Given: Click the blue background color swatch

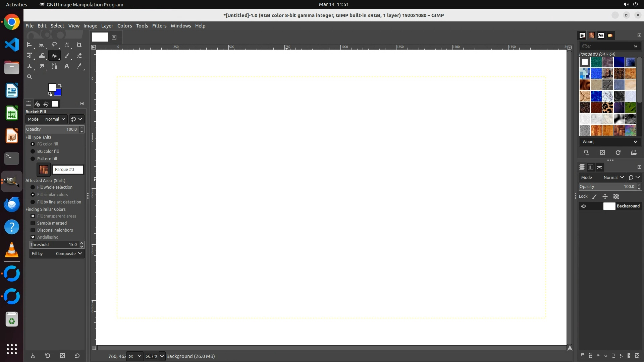Looking at the screenshot, I should (x=59, y=93).
